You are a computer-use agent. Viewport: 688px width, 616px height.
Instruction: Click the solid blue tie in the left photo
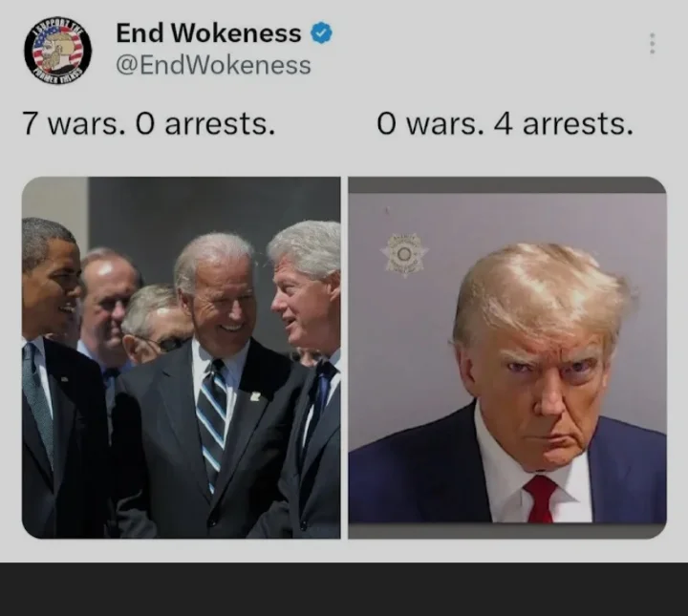point(320,401)
